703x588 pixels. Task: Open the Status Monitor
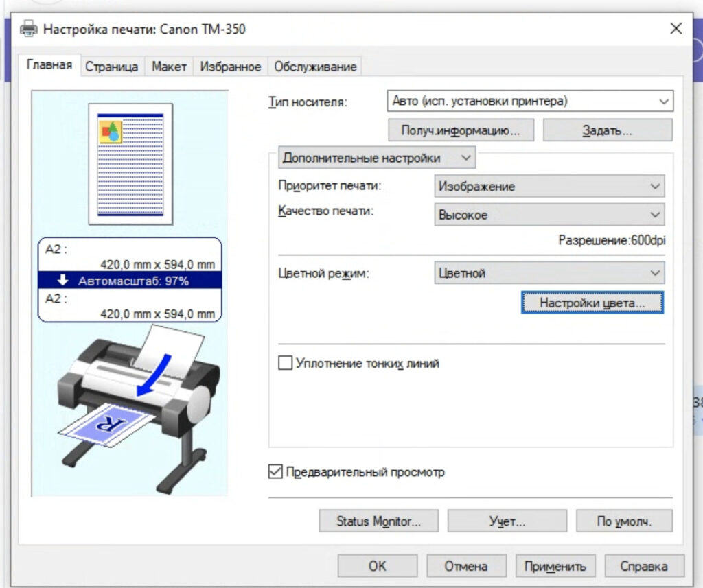(x=378, y=521)
